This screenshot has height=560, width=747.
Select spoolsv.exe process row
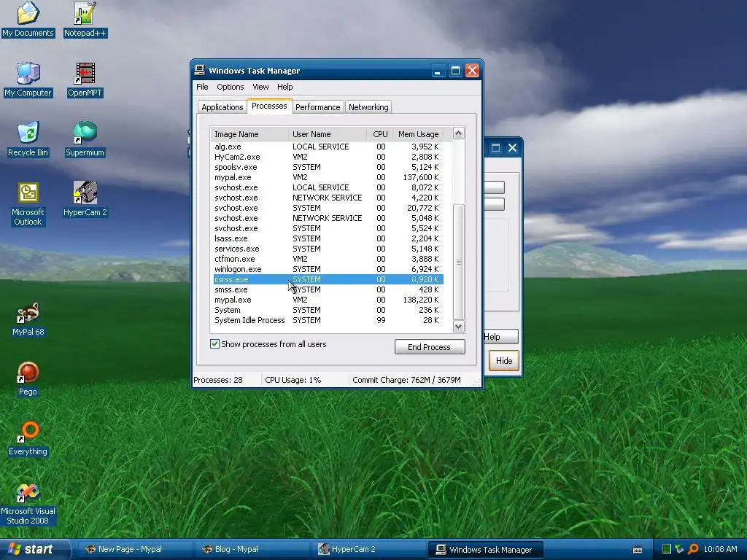pyautogui.click(x=328, y=167)
